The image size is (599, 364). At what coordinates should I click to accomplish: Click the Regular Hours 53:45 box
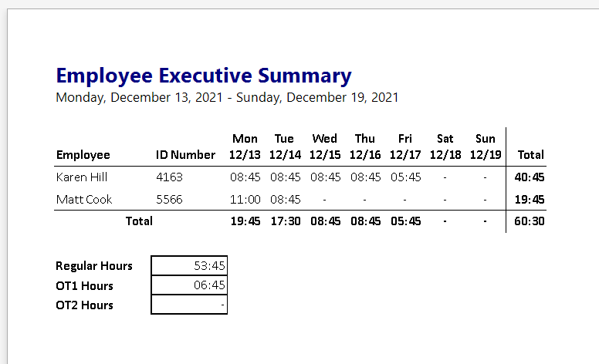[190, 266]
